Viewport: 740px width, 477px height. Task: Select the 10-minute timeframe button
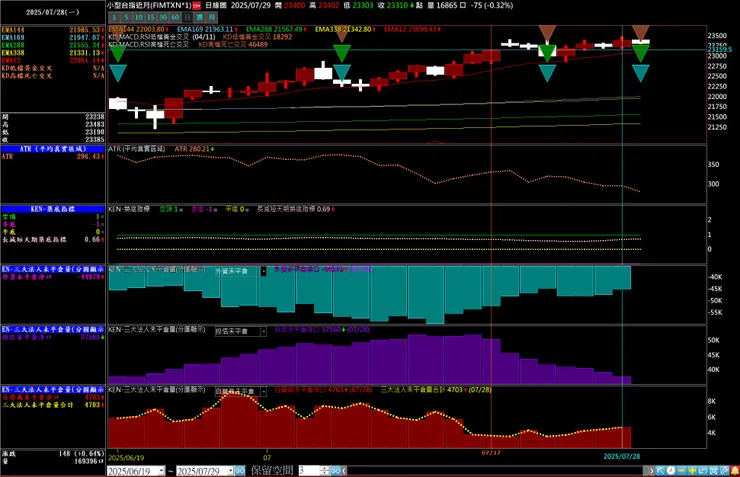(138, 17)
